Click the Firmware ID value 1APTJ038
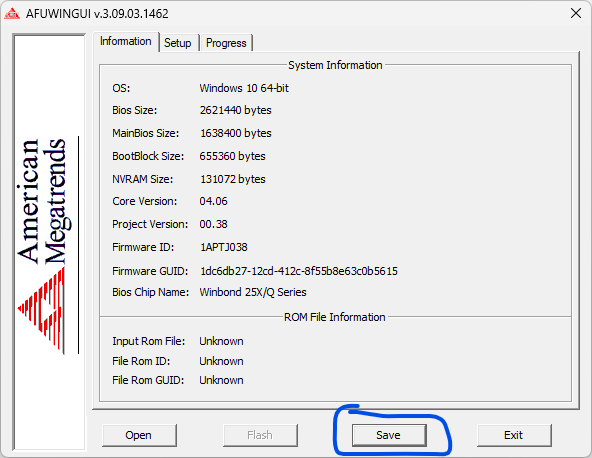 [x=224, y=247]
